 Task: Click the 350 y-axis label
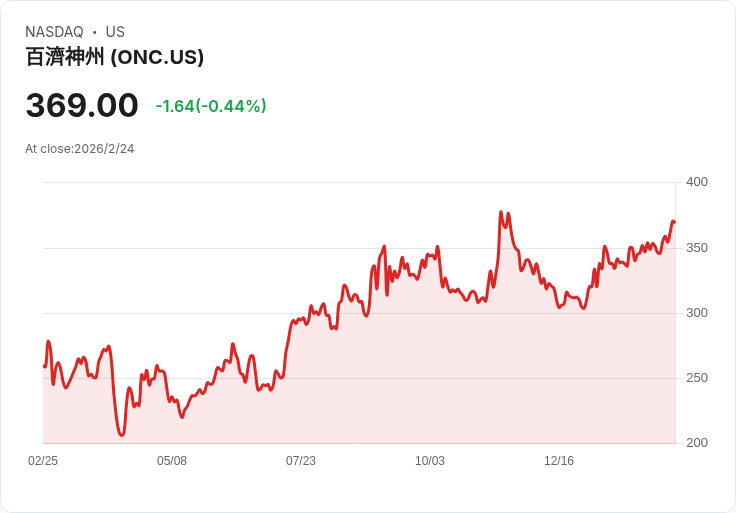[x=697, y=248]
